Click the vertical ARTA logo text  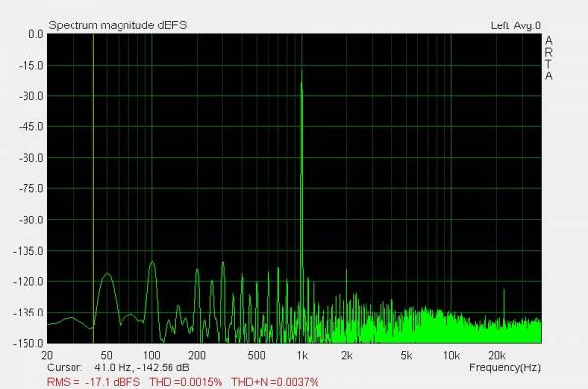[x=548, y=58]
